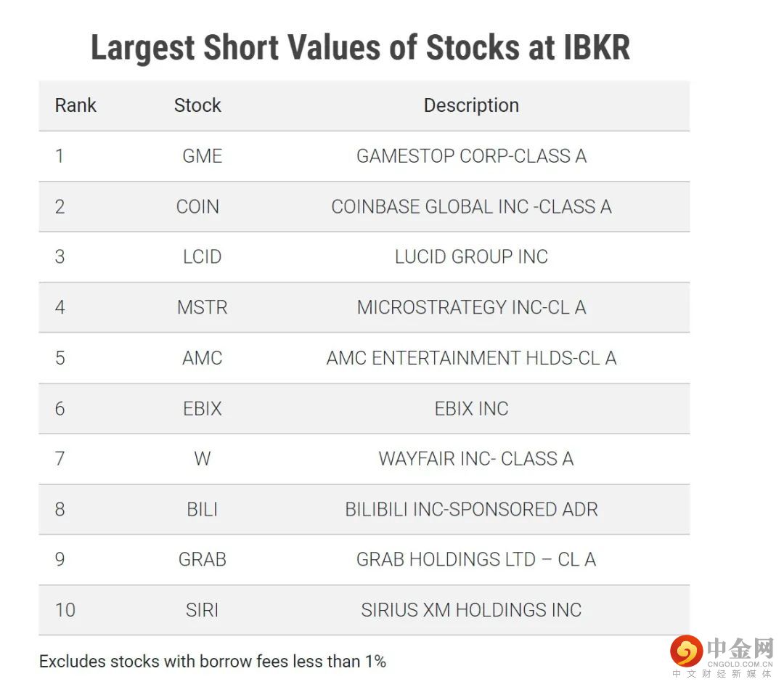Click the MSTR stock symbol
The height and width of the screenshot is (687, 784).
tap(202, 307)
